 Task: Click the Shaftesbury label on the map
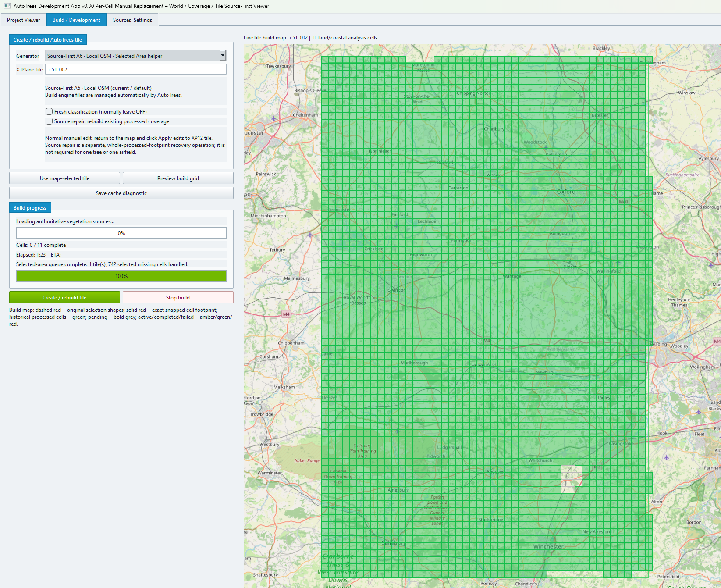point(265,574)
